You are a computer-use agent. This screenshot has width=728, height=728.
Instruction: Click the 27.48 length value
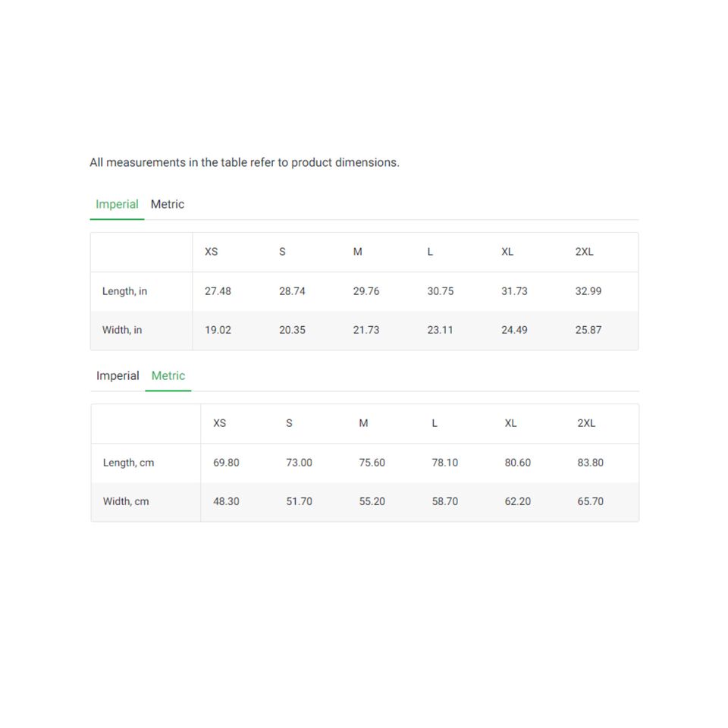(x=218, y=291)
